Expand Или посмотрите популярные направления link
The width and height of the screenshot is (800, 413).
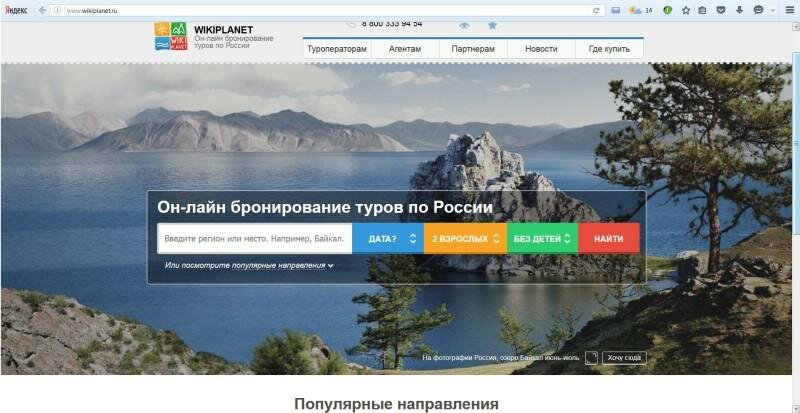[249, 265]
